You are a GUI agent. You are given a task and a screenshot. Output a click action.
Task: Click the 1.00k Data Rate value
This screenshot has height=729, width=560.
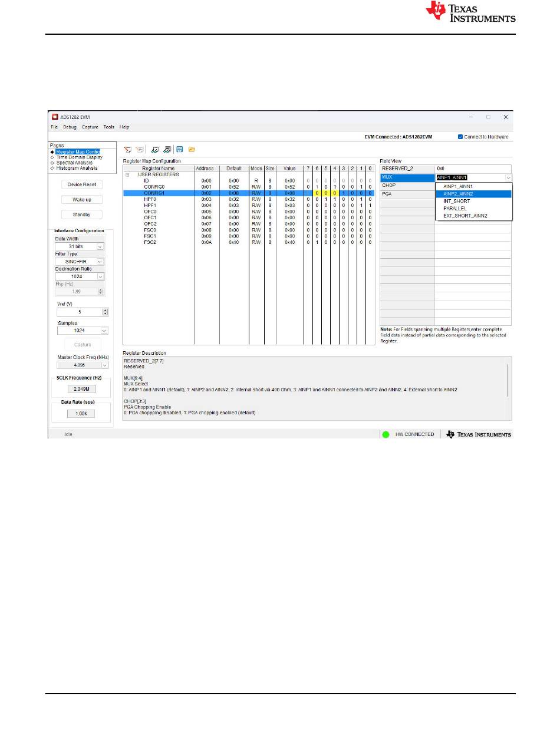coord(82,414)
